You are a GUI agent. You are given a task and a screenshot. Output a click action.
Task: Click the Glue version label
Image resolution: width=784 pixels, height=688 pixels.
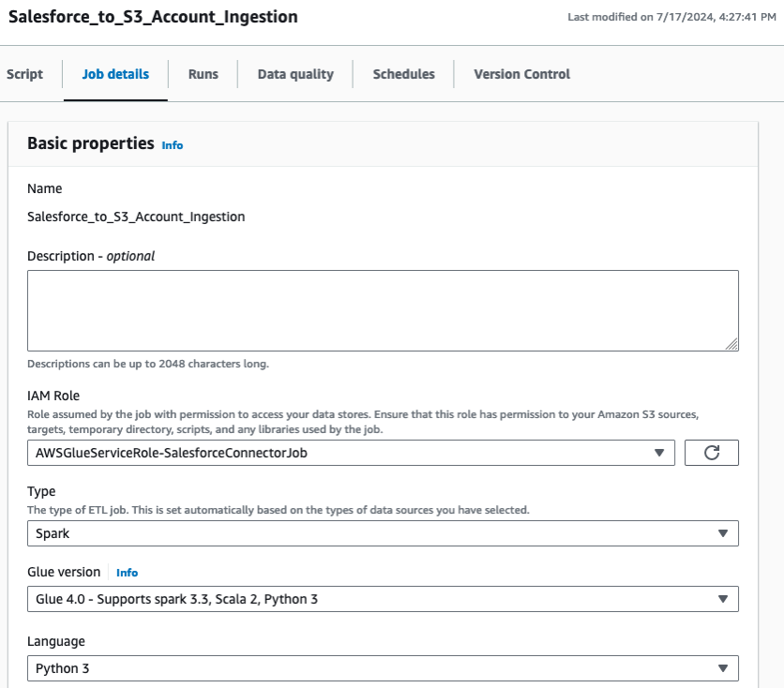point(64,572)
